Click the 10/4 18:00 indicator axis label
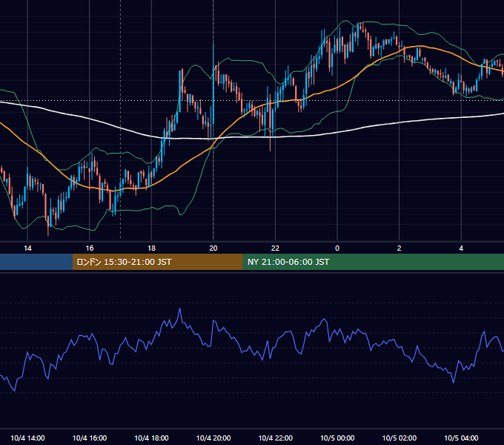 pos(151,438)
